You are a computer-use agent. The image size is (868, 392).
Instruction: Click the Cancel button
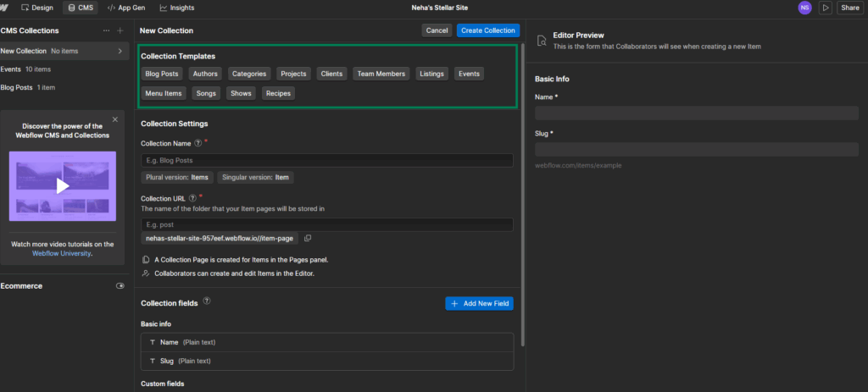437,30
